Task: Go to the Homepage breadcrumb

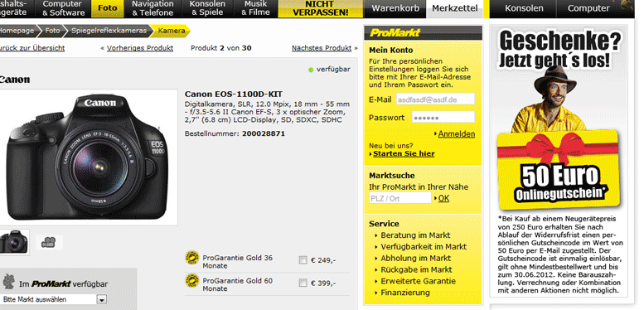Action: point(17,31)
